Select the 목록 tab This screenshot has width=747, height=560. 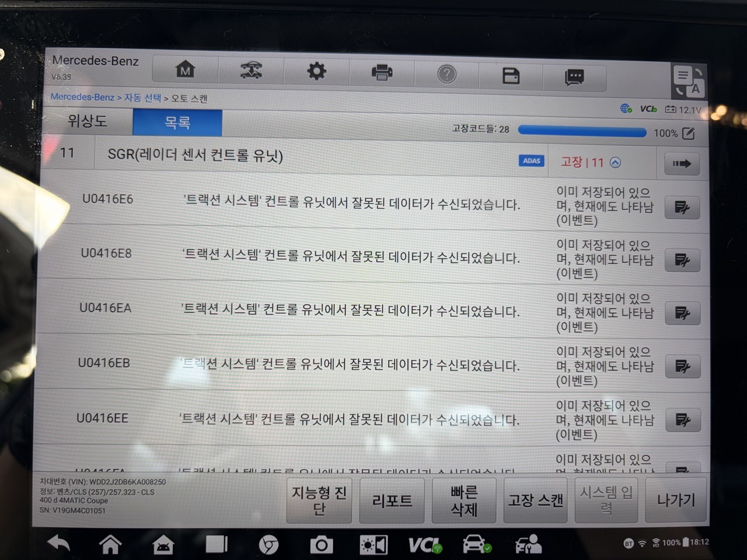177,123
